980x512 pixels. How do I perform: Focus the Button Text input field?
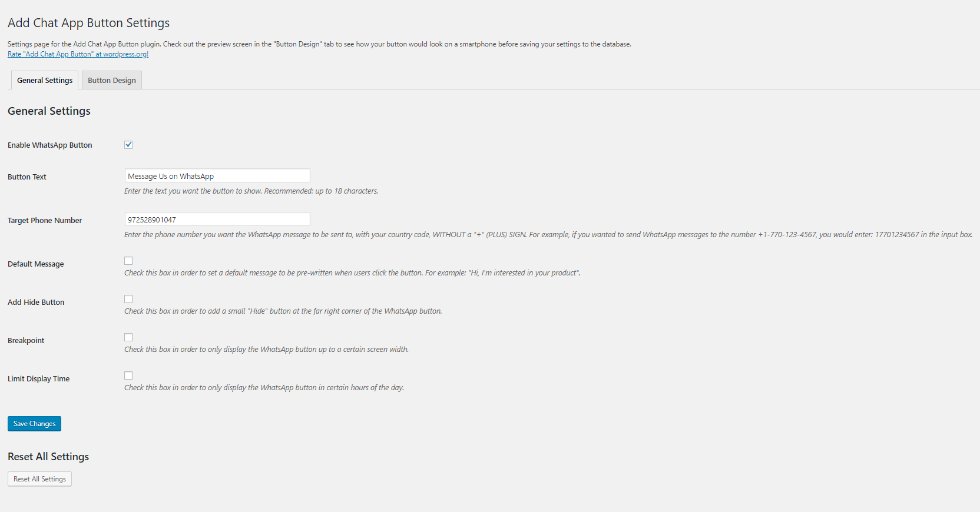click(x=217, y=176)
